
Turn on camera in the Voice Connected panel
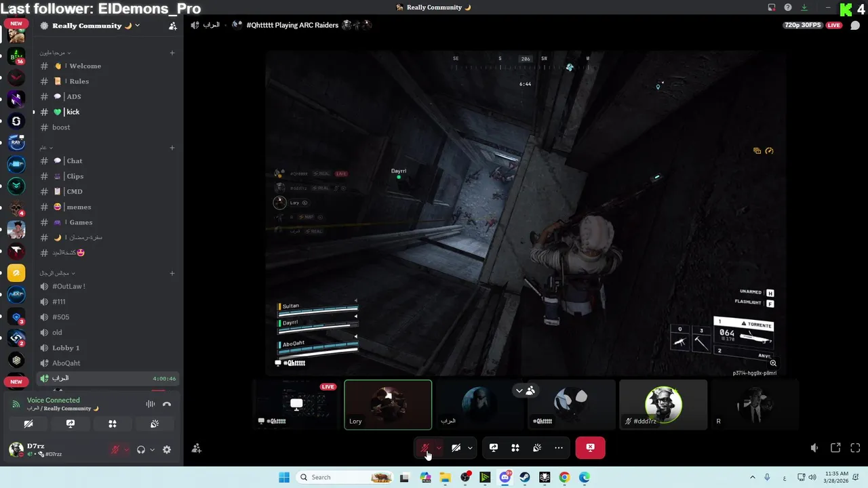tap(28, 424)
